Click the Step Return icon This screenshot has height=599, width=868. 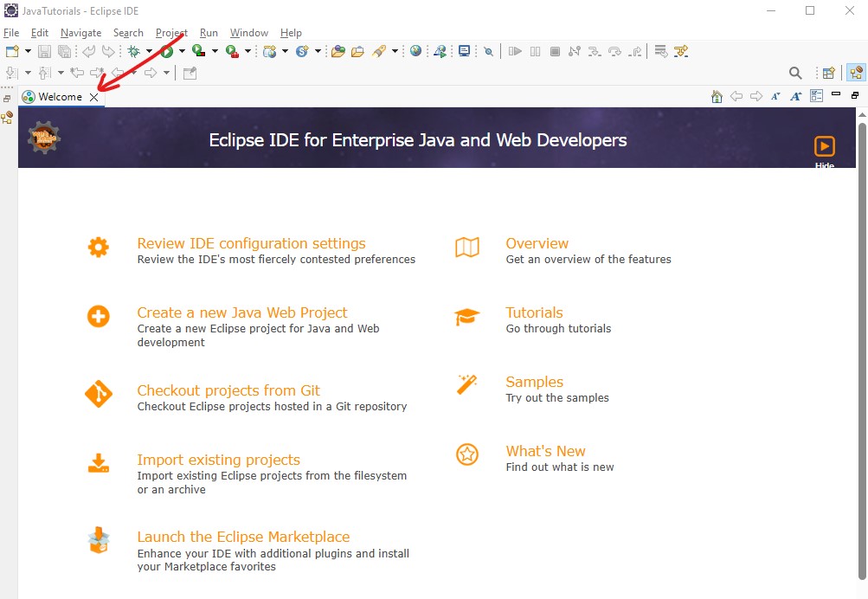(635, 51)
